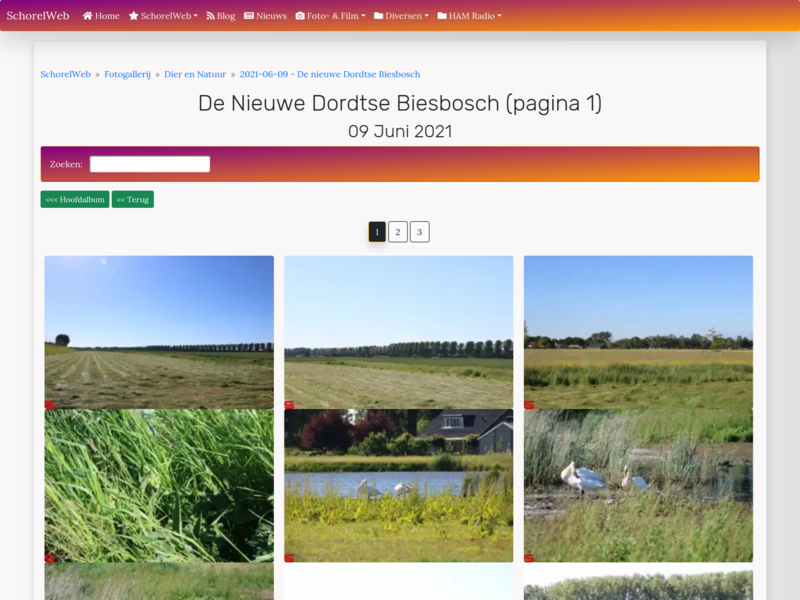Open the swans by pond with house photo
800x600 pixels.
398,486
